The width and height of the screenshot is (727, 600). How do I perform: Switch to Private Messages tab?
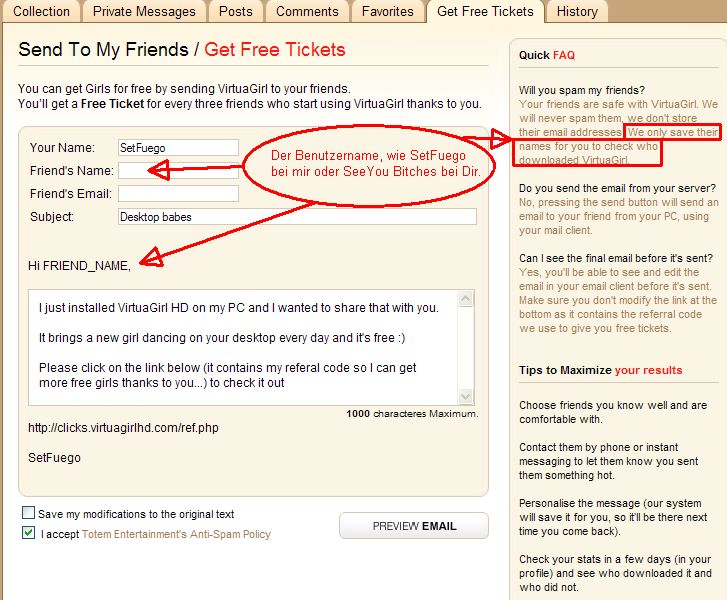click(x=144, y=11)
